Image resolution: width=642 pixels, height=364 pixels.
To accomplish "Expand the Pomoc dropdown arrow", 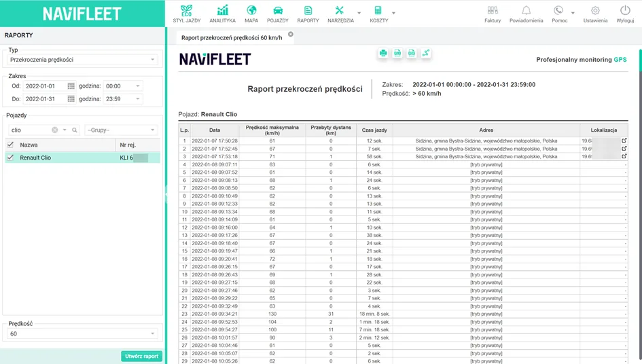I will tap(573, 13).
